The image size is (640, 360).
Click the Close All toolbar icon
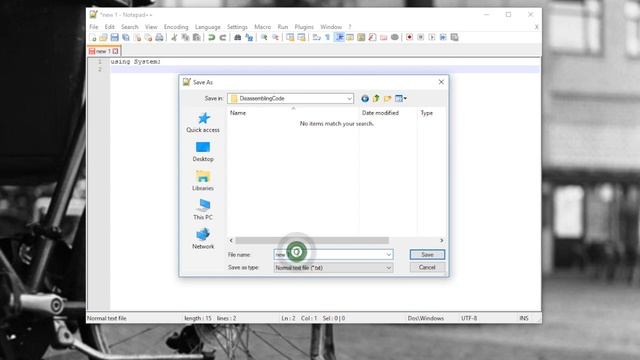pyautogui.click(x=148, y=38)
